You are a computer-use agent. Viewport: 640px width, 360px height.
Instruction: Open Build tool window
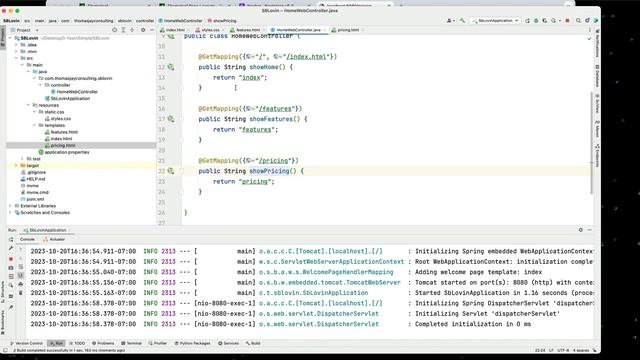(253, 343)
